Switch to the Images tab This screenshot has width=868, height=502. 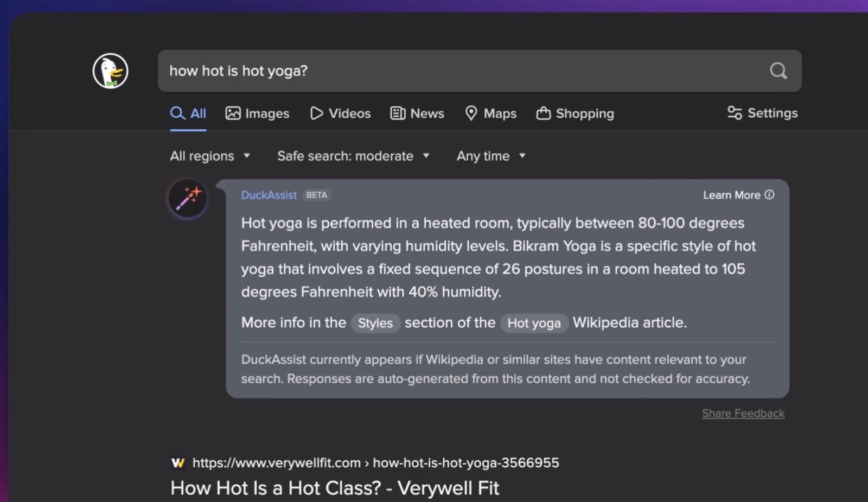(258, 113)
